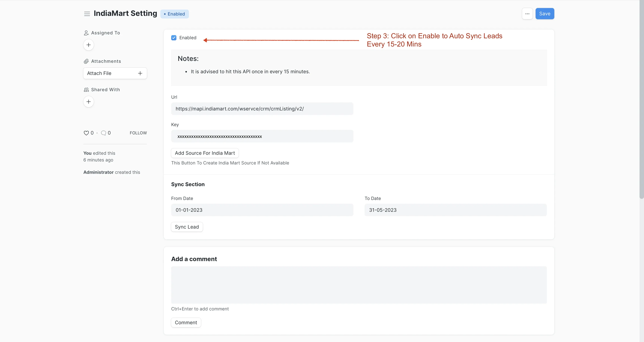
Task: Save the IndiaMart Setting
Action: point(545,14)
